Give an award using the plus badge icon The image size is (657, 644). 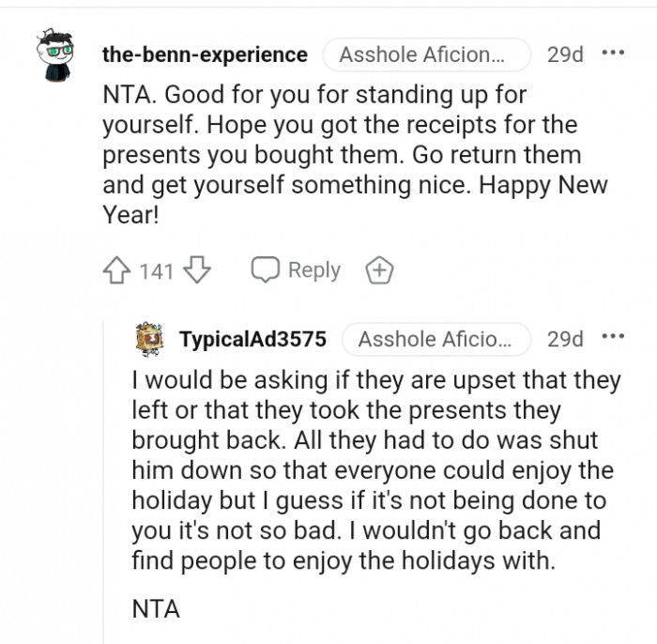(x=379, y=271)
